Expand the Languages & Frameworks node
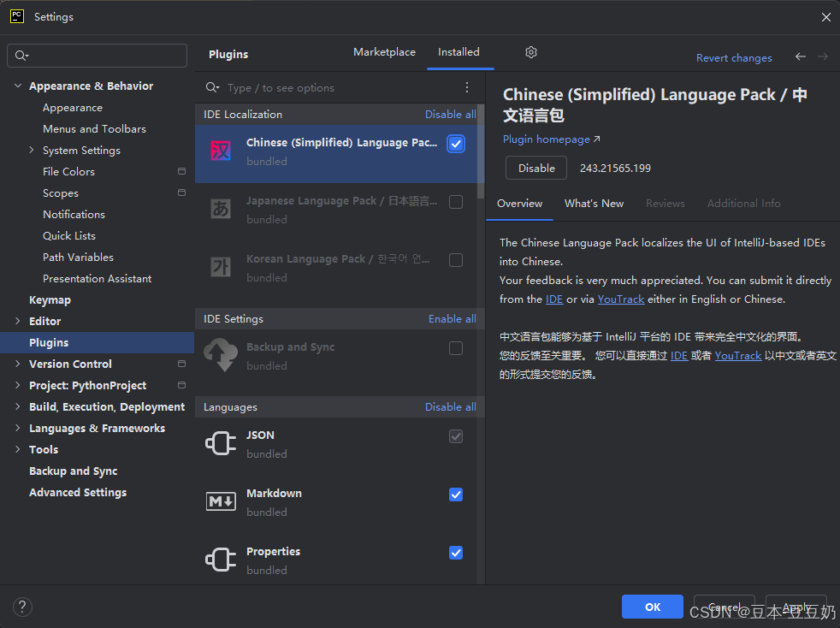 18,428
